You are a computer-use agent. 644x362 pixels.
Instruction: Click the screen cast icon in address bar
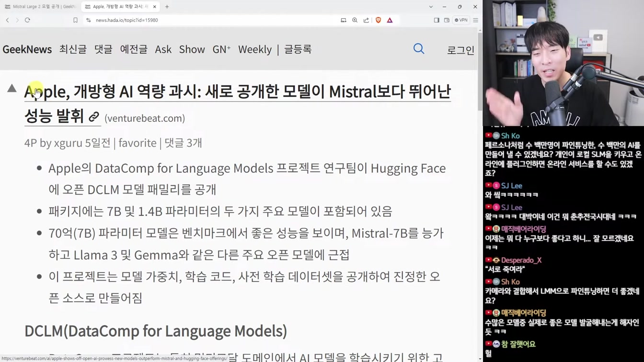(344, 20)
